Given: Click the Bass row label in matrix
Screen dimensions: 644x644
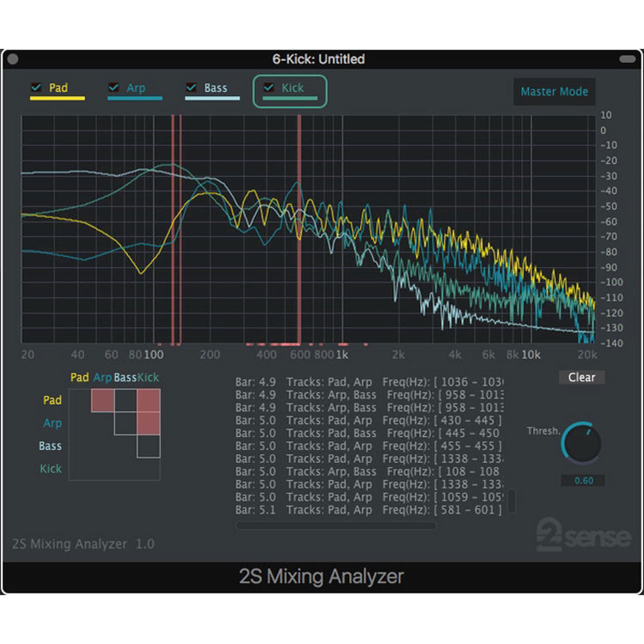Looking at the screenshot, I should (x=50, y=446).
